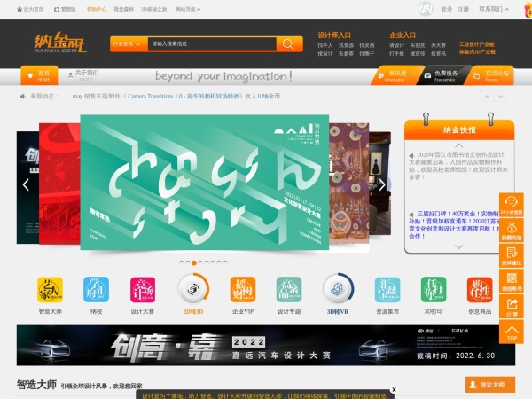
Task: Click the money bag recharge icon
Action: point(512,230)
